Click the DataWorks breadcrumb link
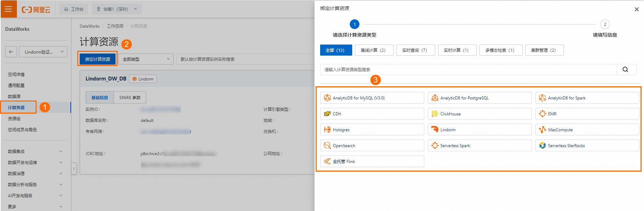644x211 pixels. tap(89, 26)
